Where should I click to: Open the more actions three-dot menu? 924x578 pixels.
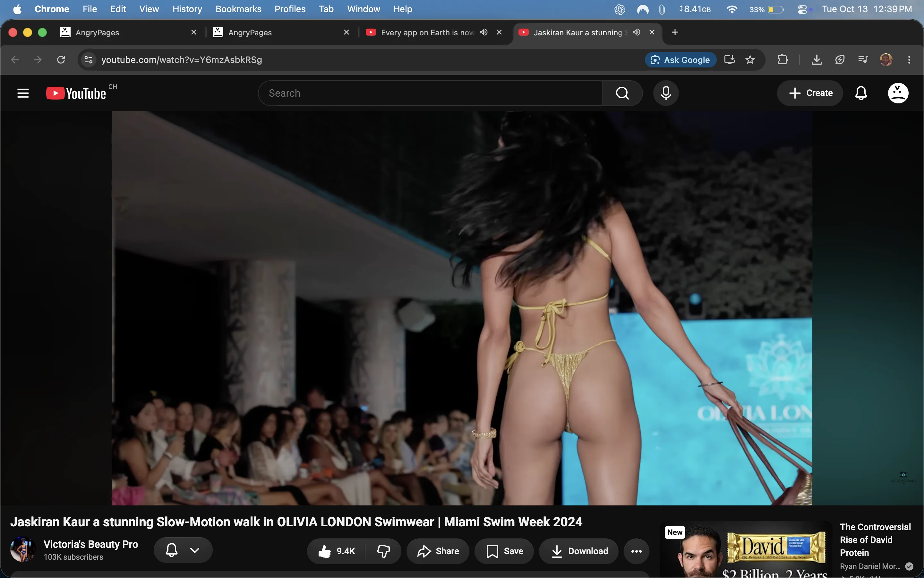(x=636, y=551)
